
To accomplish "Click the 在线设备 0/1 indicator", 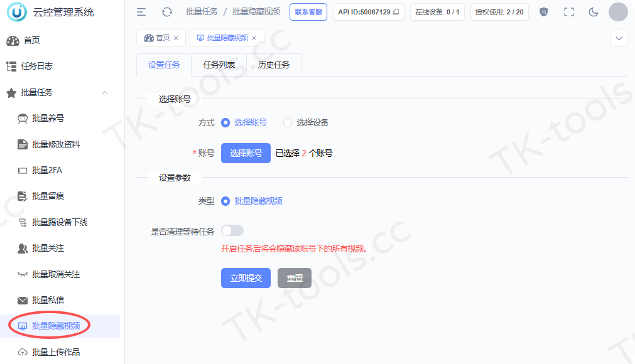I will coord(437,12).
